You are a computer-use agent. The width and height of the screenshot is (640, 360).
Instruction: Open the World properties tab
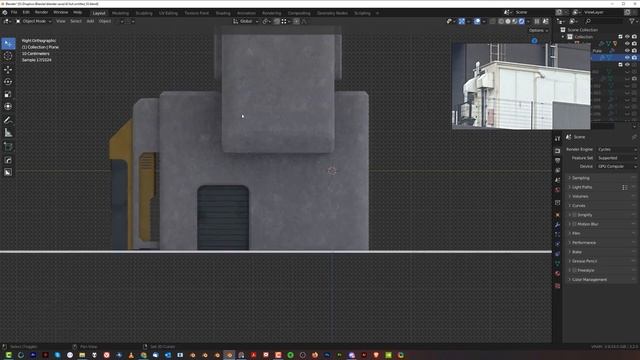[558, 190]
